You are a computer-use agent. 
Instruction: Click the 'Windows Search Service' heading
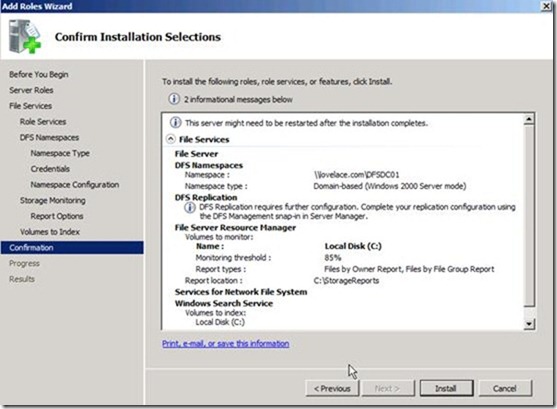(224, 303)
